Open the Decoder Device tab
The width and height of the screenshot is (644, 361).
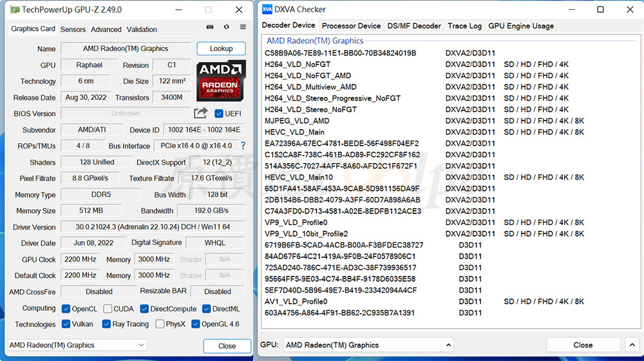pos(289,25)
